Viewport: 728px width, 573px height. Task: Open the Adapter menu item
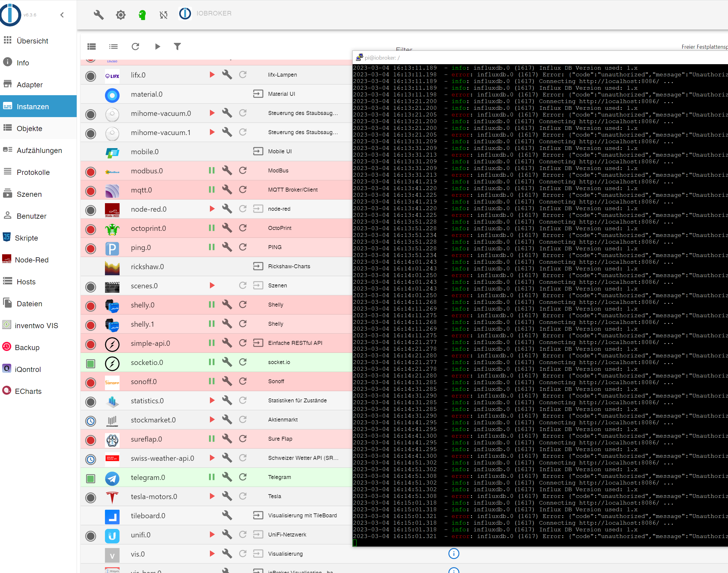click(x=30, y=85)
